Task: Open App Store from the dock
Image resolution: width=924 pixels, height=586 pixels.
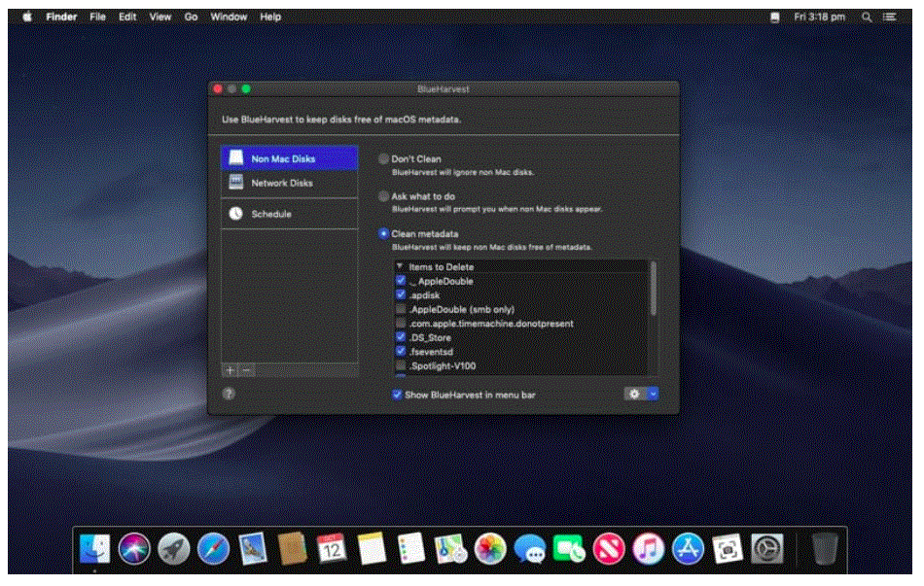Action: pos(688,549)
